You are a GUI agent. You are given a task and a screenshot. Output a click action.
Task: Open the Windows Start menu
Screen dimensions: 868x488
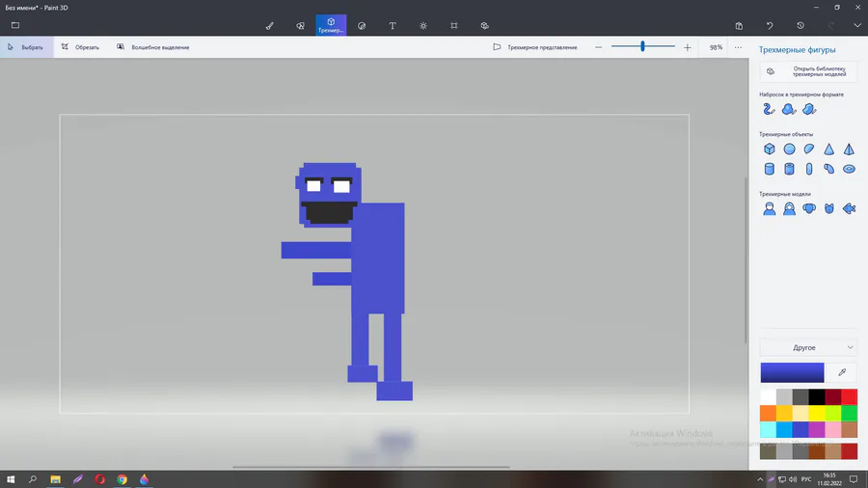11,479
